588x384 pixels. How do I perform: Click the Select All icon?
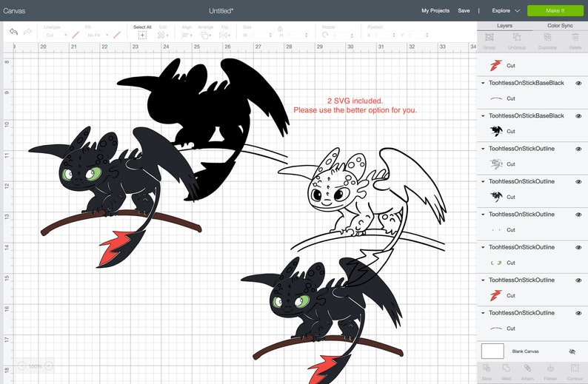pyautogui.click(x=142, y=36)
